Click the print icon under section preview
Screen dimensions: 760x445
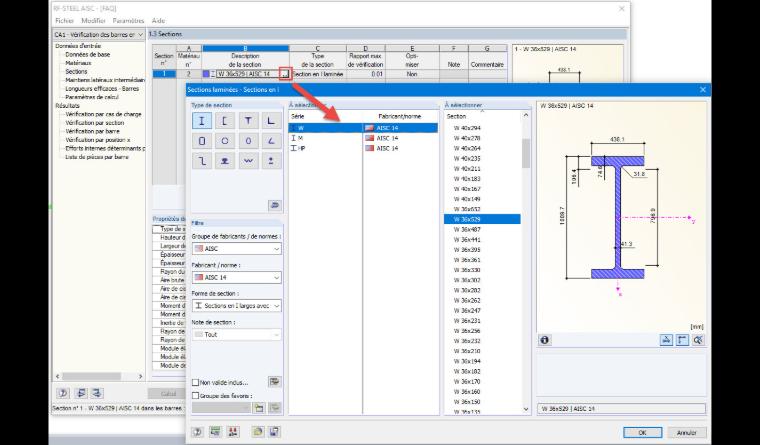pyautogui.click(x=666, y=340)
